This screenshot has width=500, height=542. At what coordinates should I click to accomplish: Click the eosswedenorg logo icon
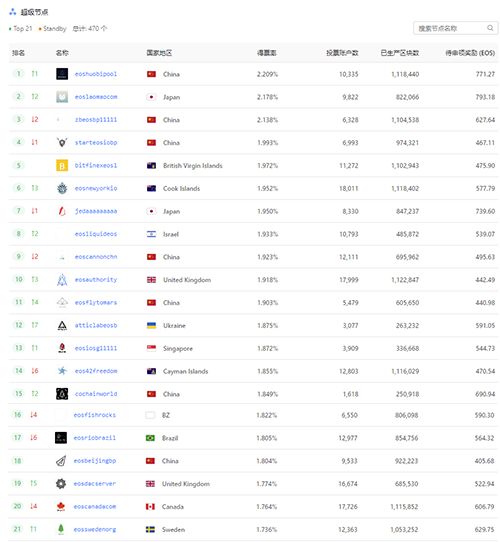pos(61,529)
